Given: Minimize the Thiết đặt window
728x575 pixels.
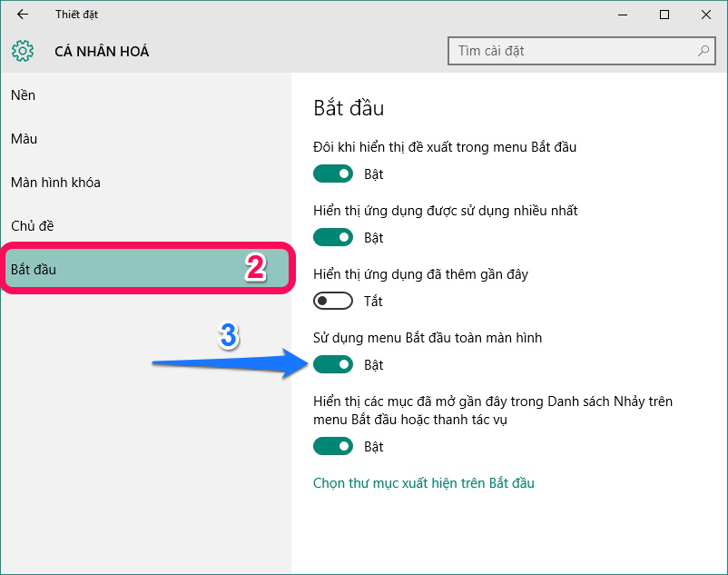Looking at the screenshot, I should [x=623, y=15].
